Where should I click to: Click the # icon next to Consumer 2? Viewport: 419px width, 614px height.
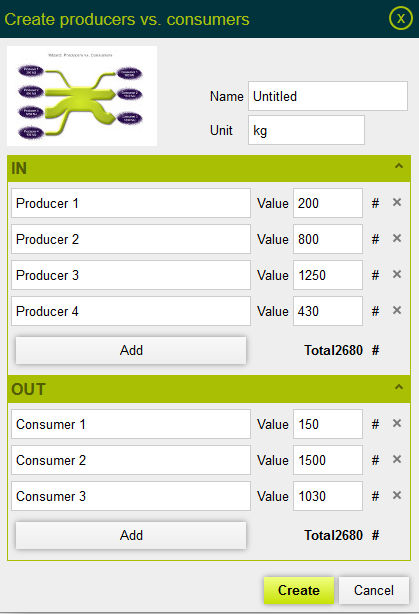tap(375, 460)
